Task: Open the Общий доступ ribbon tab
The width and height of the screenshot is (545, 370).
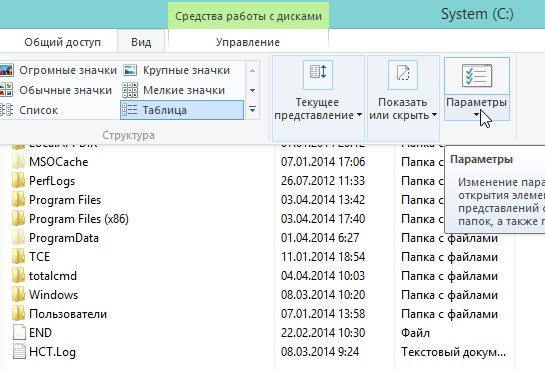Action: coord(63,42)
